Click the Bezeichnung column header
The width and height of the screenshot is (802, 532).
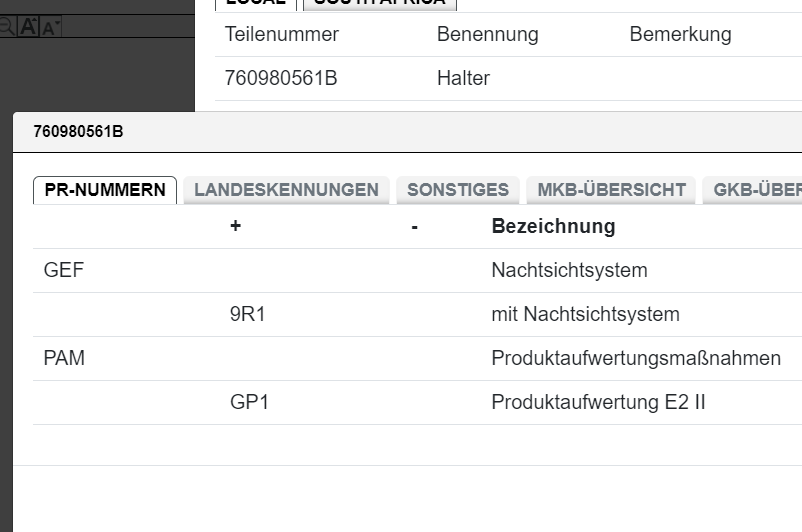(553, 227)
